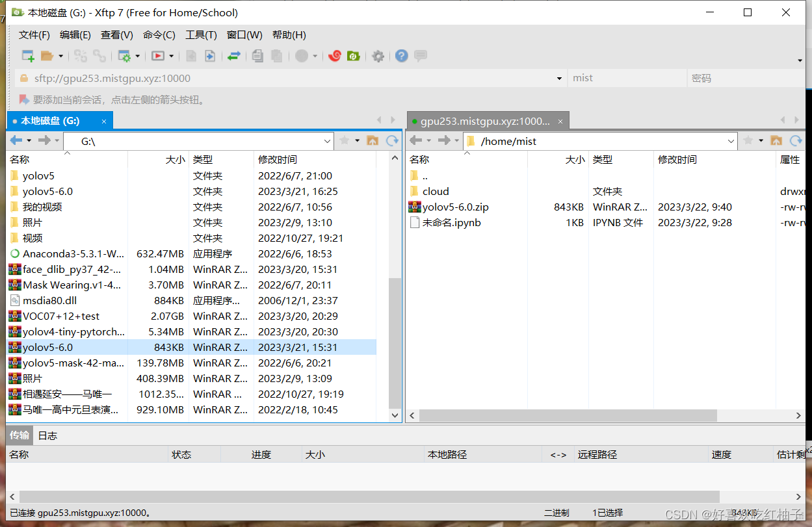Expand the remote /home/mist path dropdown

tap(731, 141)
